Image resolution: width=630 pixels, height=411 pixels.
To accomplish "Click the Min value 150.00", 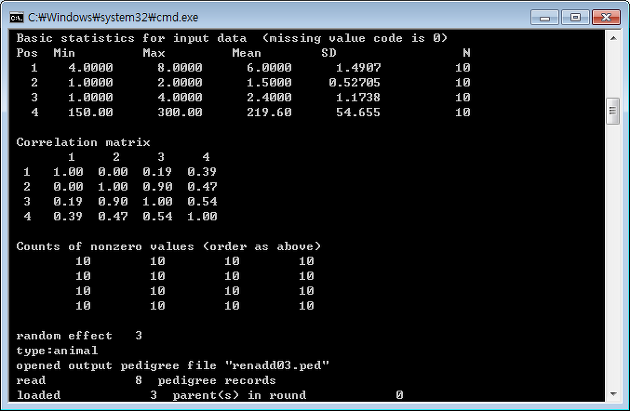I will click(91, 112).
